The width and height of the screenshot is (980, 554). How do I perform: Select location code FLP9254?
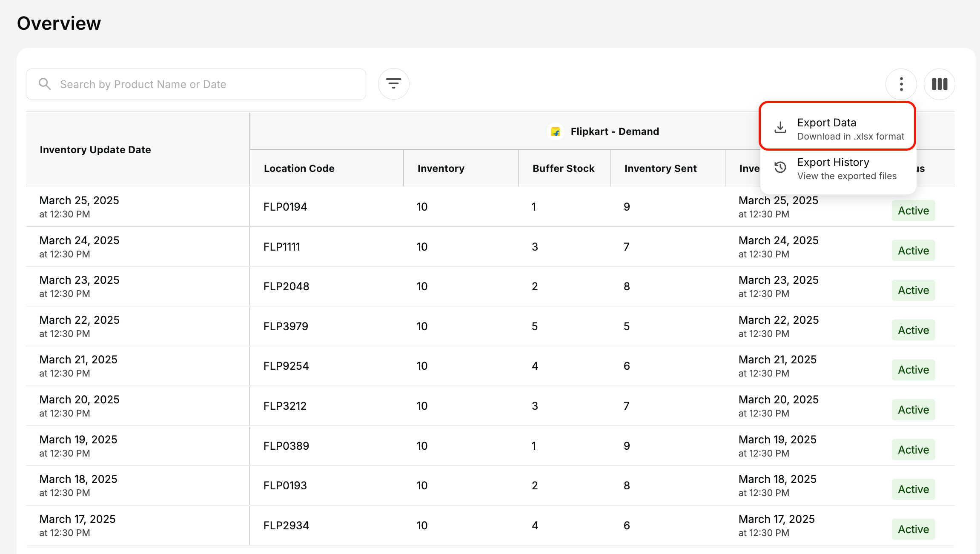coord(286,366)
